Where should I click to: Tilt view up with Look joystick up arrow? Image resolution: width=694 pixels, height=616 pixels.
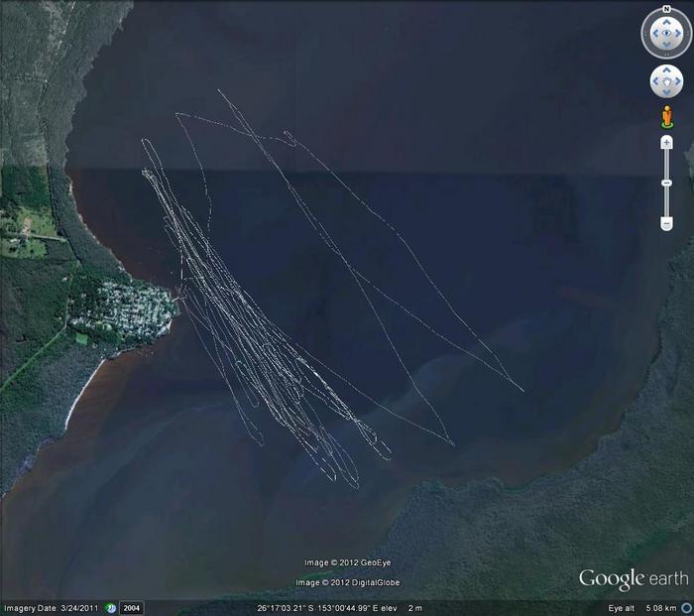coord(666,22)
